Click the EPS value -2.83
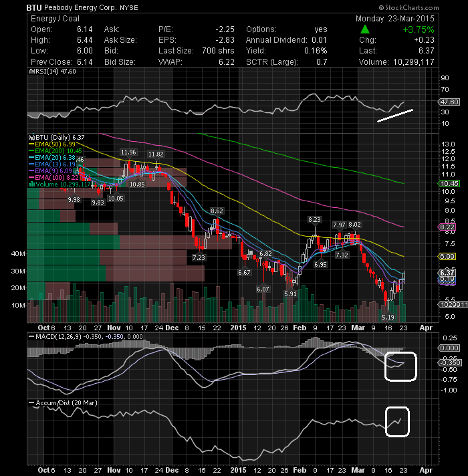 coord(225,40)
